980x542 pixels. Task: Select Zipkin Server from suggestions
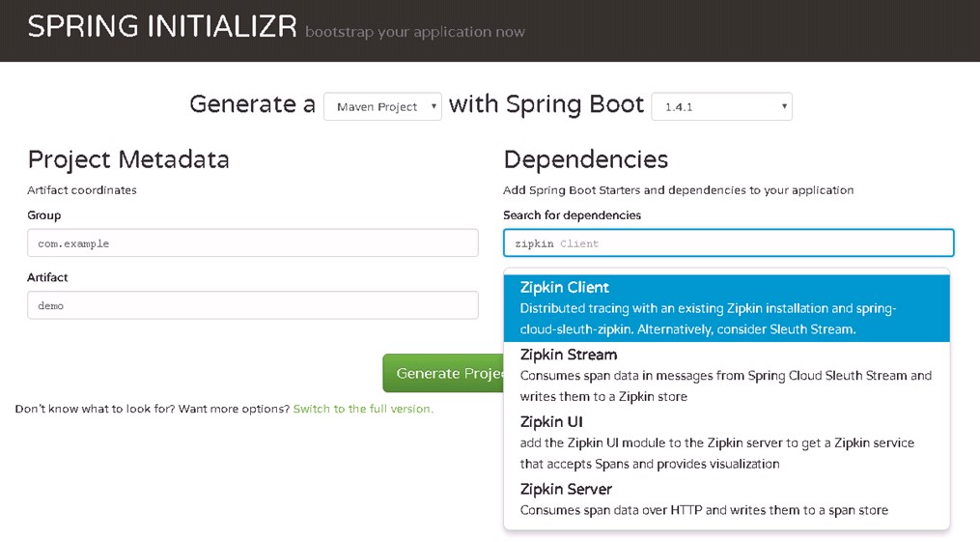(x=727, y=499)
